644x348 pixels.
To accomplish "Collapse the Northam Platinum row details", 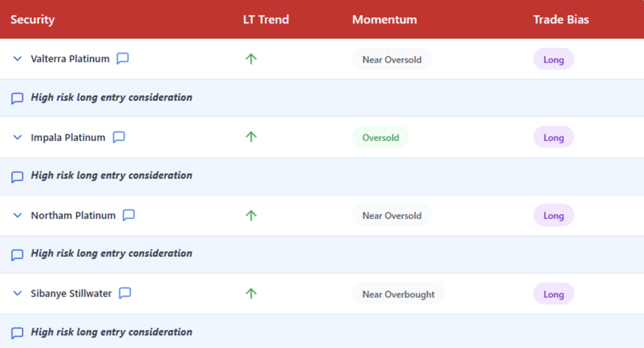I will (18, 215).
